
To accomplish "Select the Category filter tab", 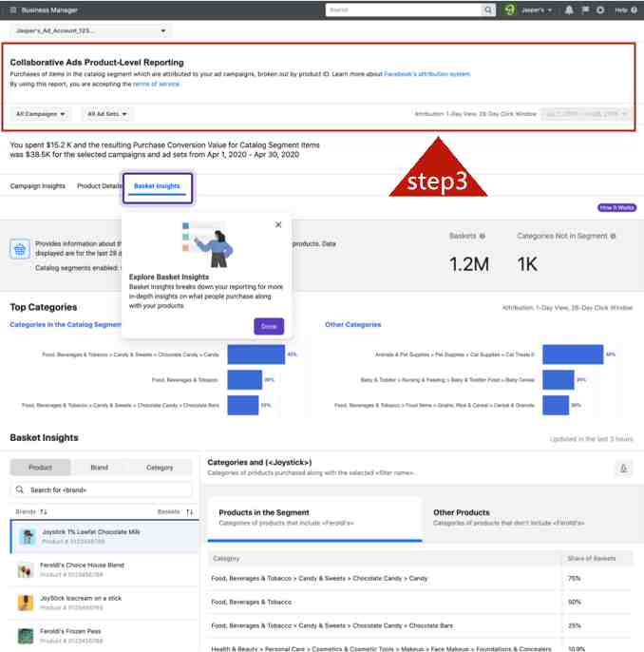I will [160, 468].
